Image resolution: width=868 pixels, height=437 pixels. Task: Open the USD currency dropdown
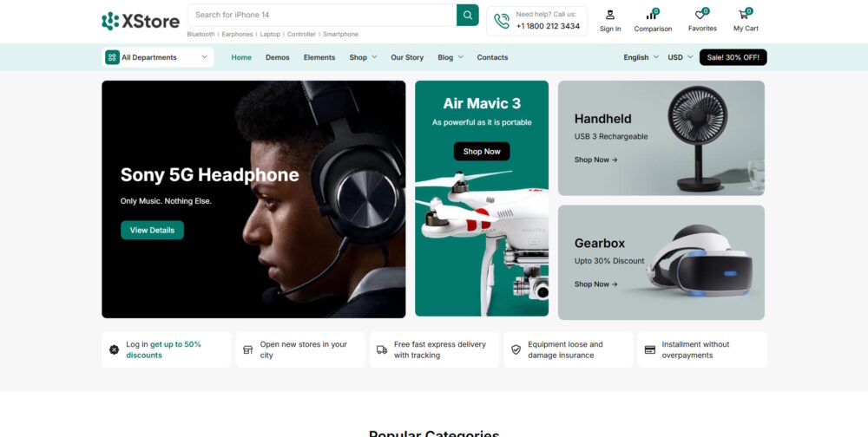tap(680, 57)
